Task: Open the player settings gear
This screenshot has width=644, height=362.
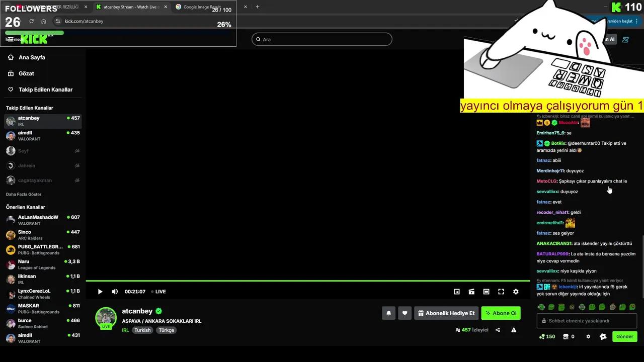Action: click(516, 292)
